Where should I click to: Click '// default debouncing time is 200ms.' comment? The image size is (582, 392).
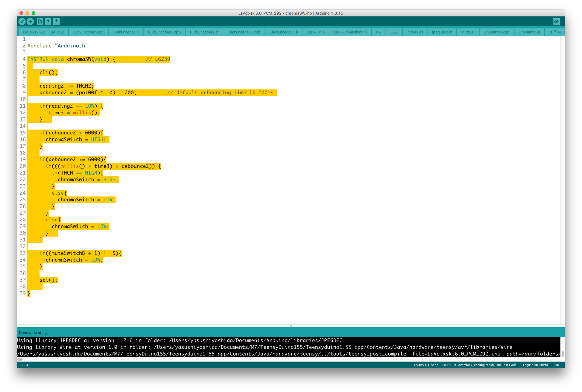(222, 92)
